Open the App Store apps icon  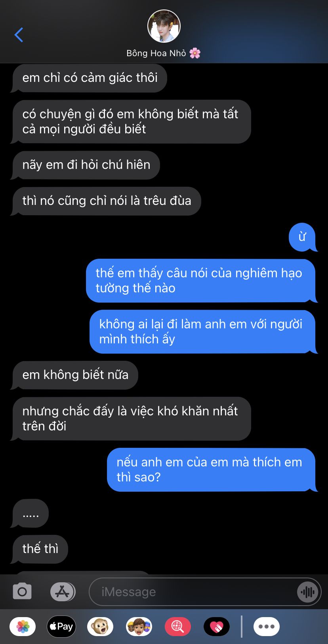click(63, 592)
